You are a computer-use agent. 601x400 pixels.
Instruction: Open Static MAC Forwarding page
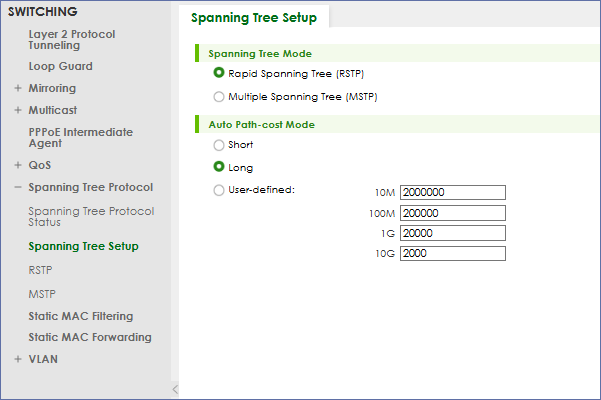[90, 337]
